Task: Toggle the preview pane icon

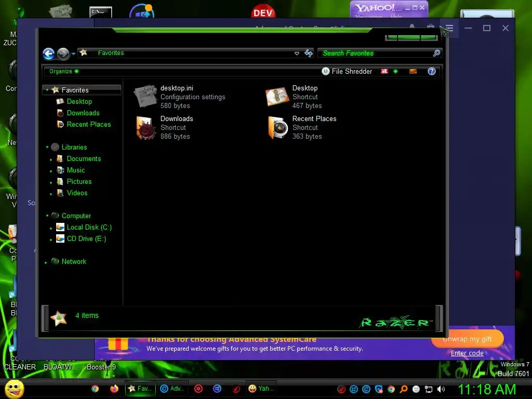Action: 413,71
